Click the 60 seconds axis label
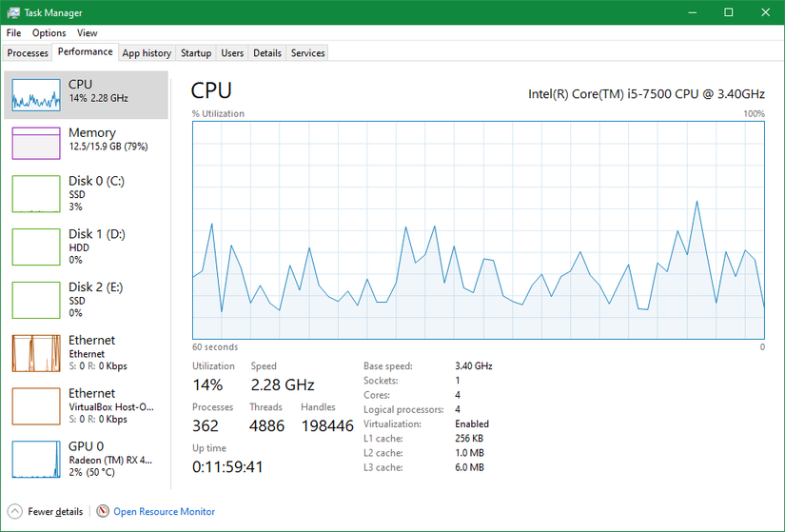The image size is (785, 532). (215, 347)
